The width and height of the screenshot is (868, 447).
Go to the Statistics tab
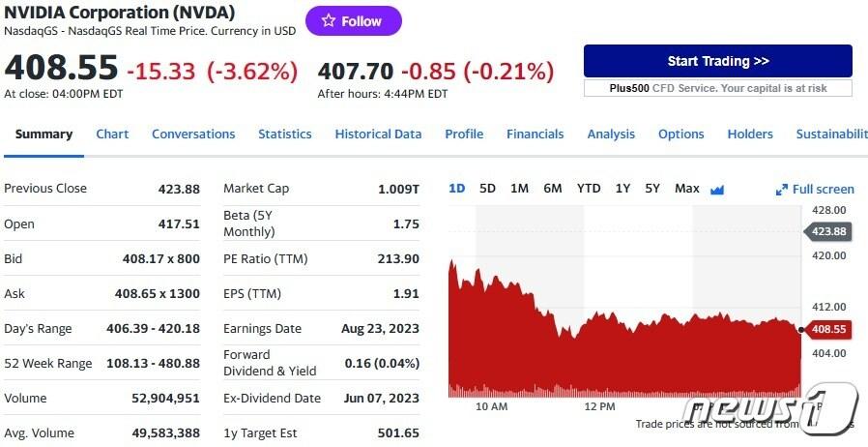285,134
